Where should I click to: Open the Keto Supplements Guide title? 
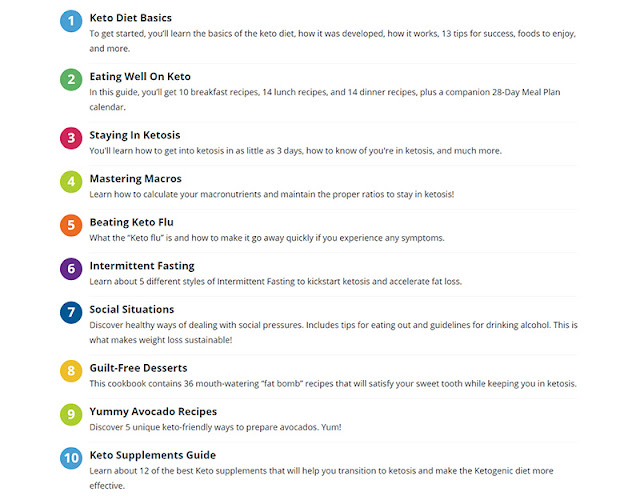click(x=152, y=455)
